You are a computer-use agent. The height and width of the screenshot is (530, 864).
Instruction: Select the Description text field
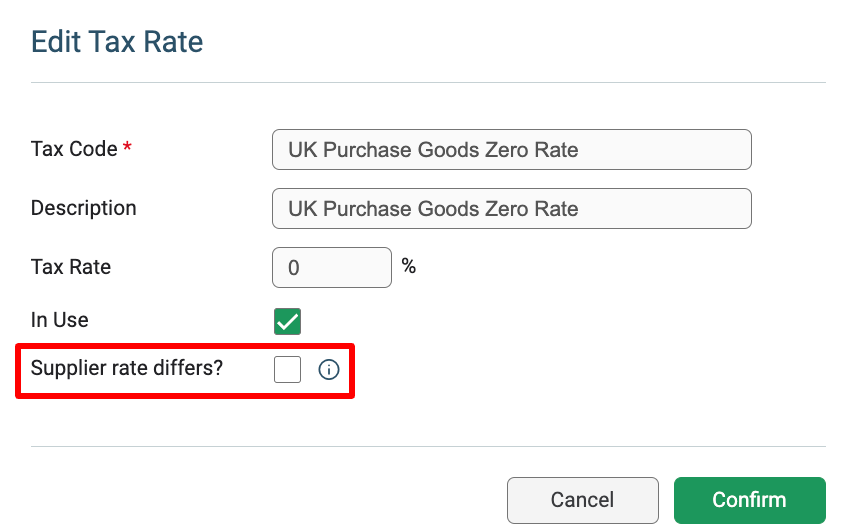pyautogui.click(x=511, y=208)
